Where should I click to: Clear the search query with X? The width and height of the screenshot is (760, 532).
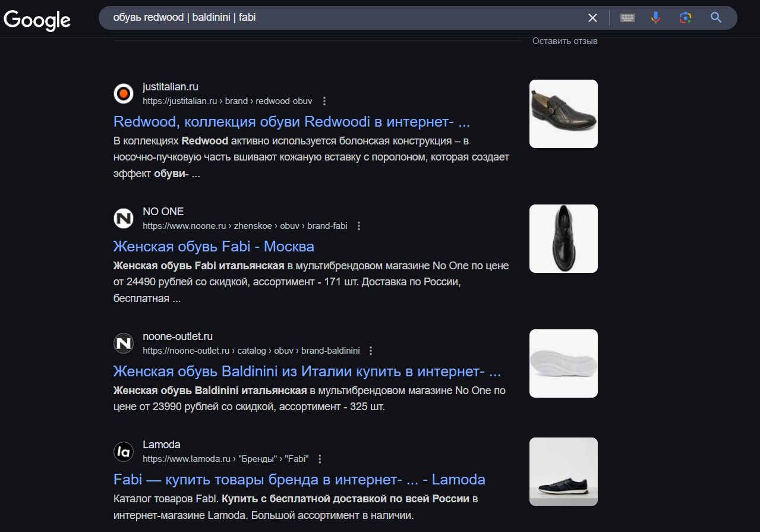point(592,18)
